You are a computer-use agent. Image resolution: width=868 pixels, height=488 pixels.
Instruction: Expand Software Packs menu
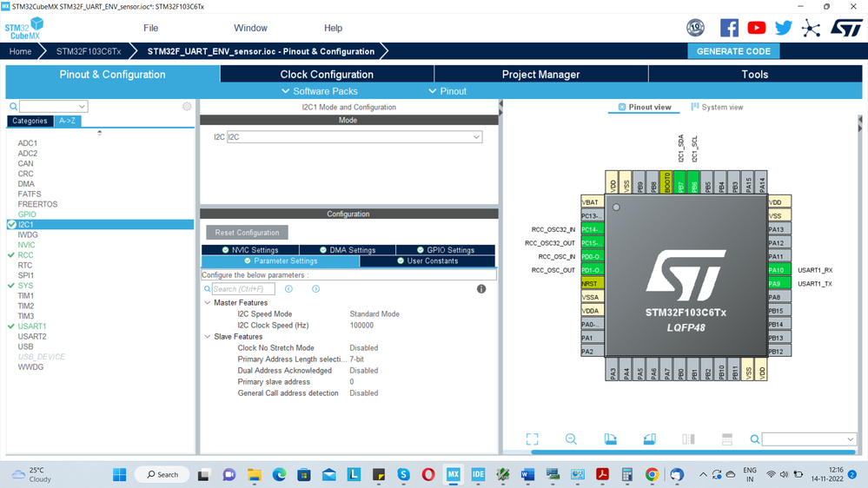click(320, 91)
